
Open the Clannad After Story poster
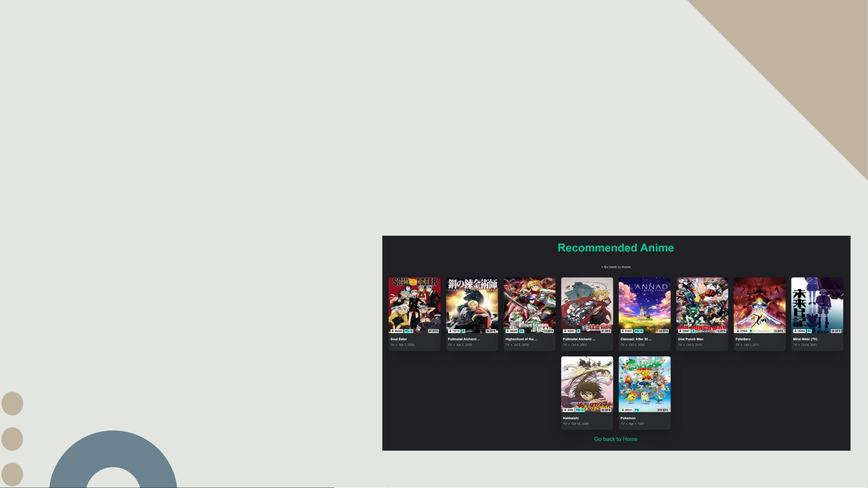645,305
